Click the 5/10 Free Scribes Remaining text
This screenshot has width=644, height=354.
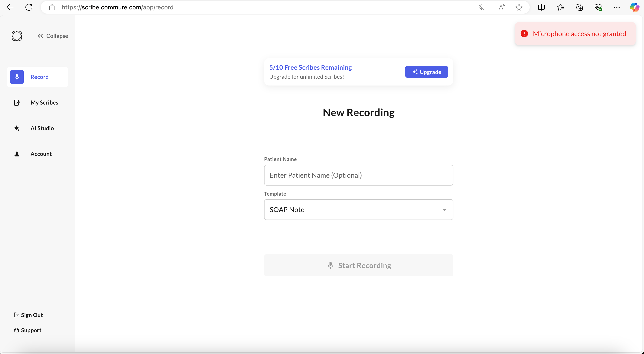point(310,67)
